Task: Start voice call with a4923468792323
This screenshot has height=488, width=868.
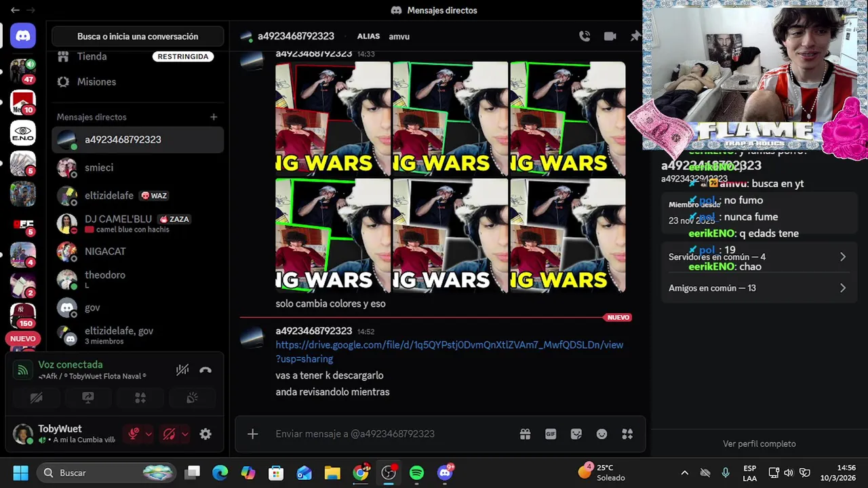Action: [x=585, y=36]
